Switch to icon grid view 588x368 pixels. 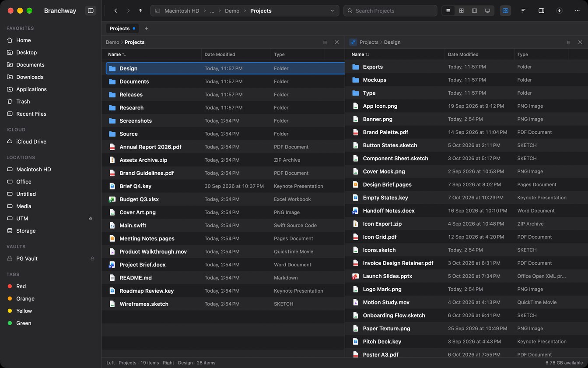point(461,11)
